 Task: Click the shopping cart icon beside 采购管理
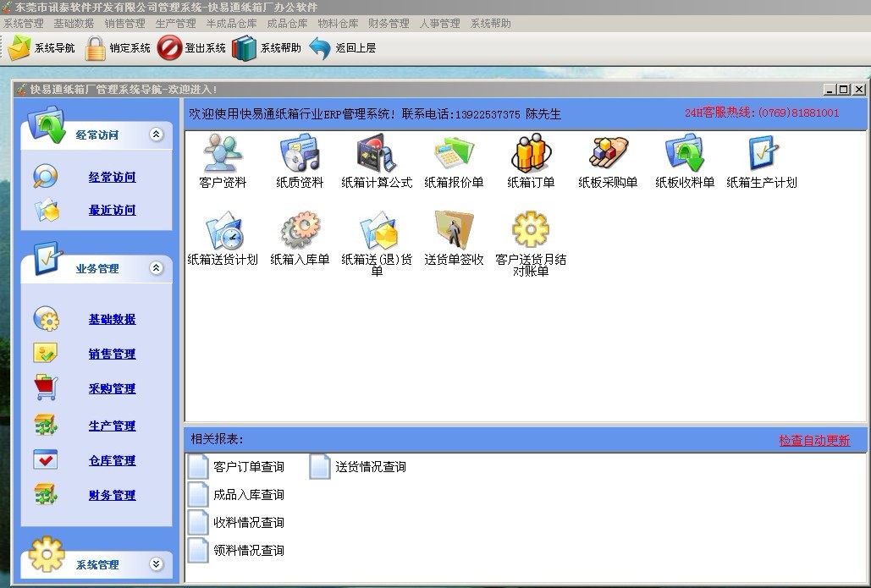click(x=46, y=387)
